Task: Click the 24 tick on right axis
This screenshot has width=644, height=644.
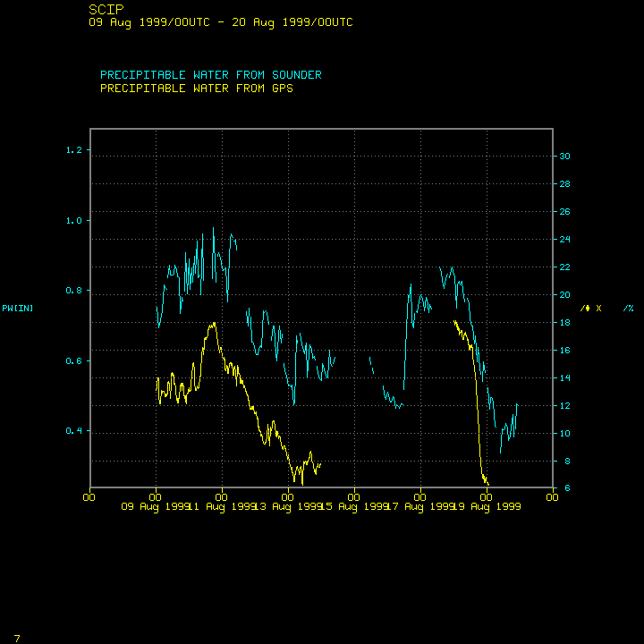Action: [564, 240]
